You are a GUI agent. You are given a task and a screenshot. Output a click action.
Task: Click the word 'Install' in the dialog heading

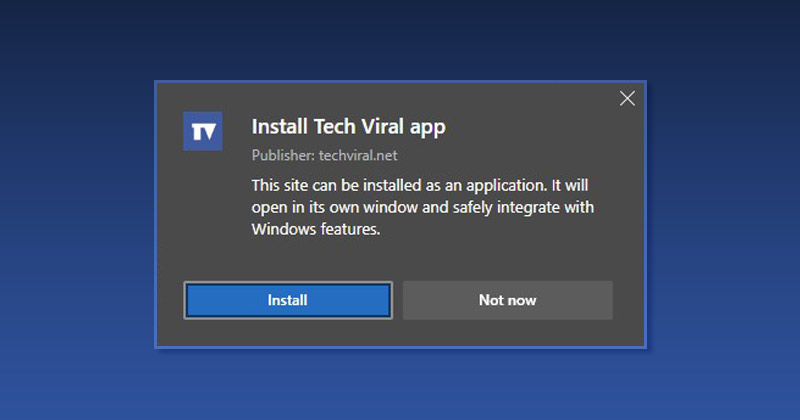pyautogui.click(x=280, y=127)
